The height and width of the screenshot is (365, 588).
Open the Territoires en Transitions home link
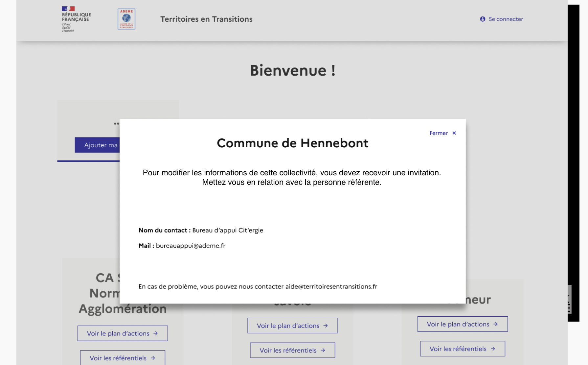[206, 19]
